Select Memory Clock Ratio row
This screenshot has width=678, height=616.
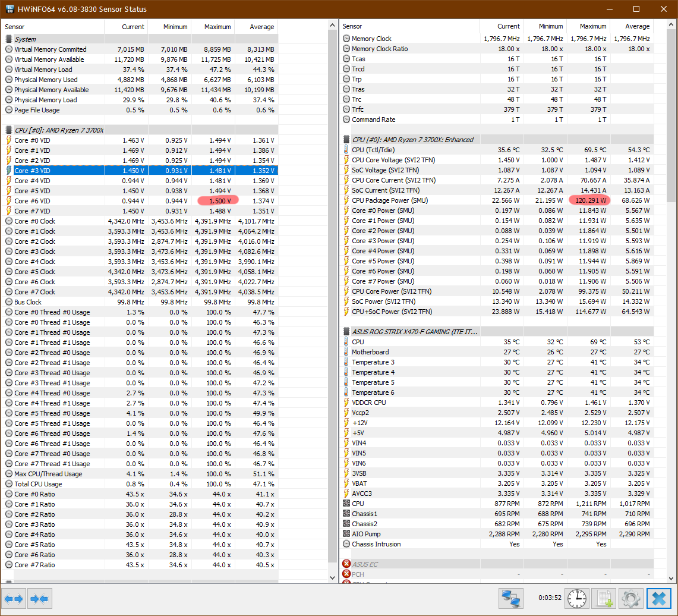point(497,48)
